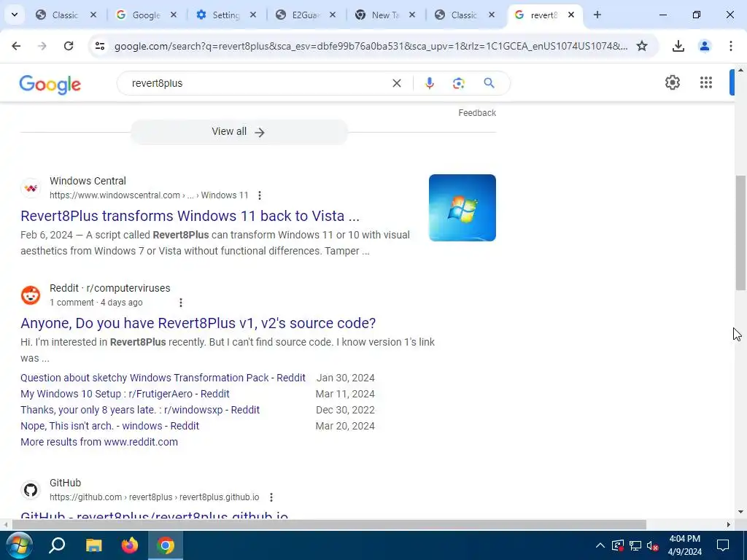Open the Chrome three-dot menu
The image size is (747, 560).
tap(730, 46)
